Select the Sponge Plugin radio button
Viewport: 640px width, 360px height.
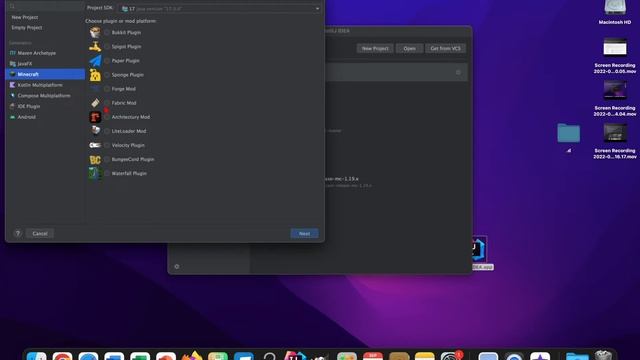tap(107, 75)
